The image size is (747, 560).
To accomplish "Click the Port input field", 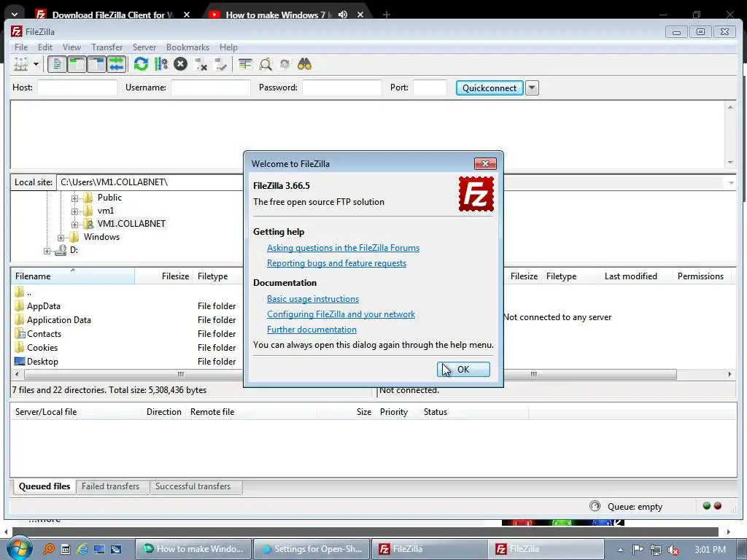I will click(430, 87).
